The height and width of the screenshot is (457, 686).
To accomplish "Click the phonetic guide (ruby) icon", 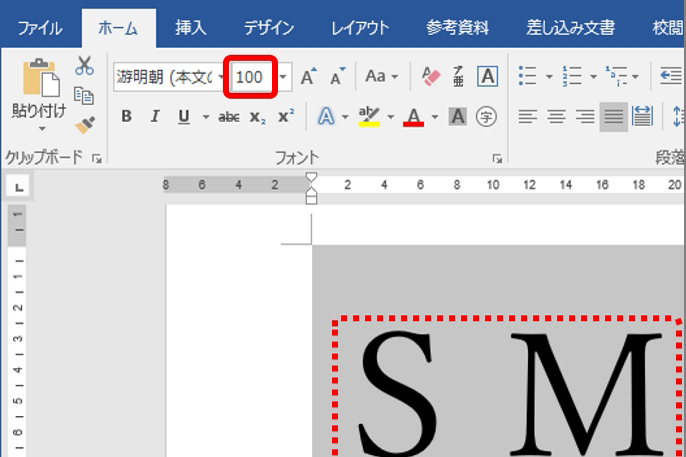I will coord(458,77).
